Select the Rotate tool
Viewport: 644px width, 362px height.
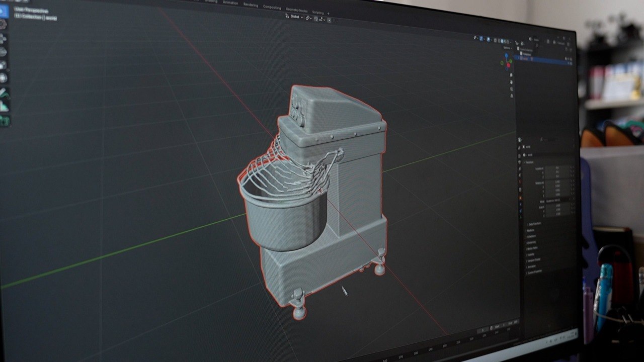(x=3, y=51)
